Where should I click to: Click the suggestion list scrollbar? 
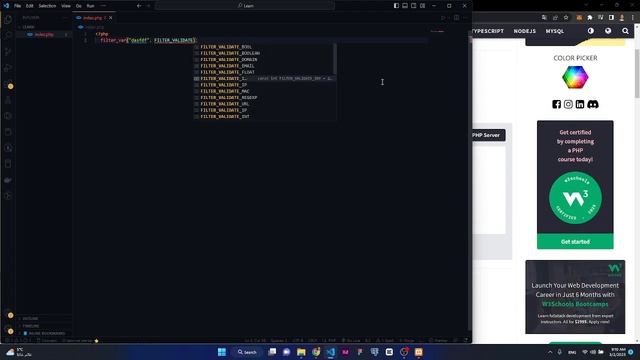coord(335,59)
